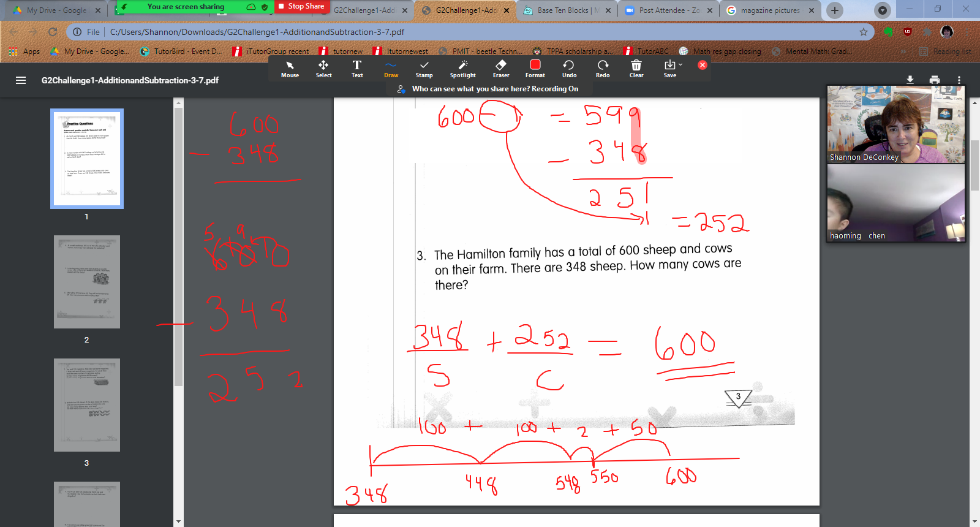Click the uBlock extension icon
The width and height of the screenshot is (980, 527).
(x=908, y=32)
